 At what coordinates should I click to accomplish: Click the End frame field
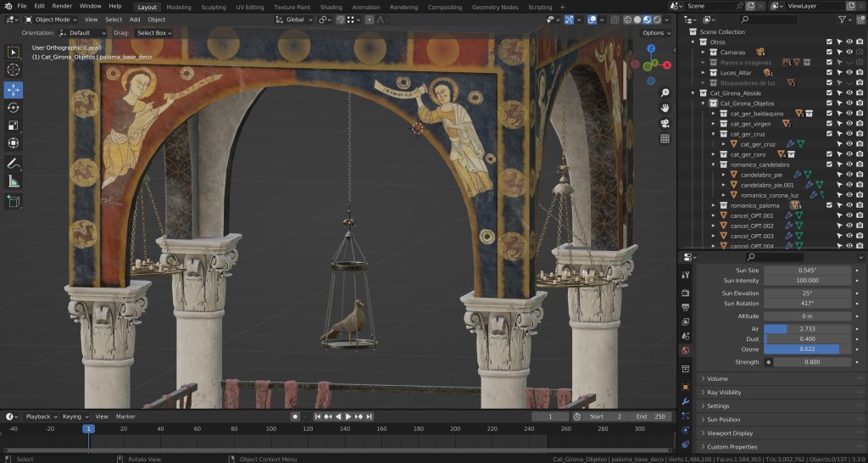[650, 416]
